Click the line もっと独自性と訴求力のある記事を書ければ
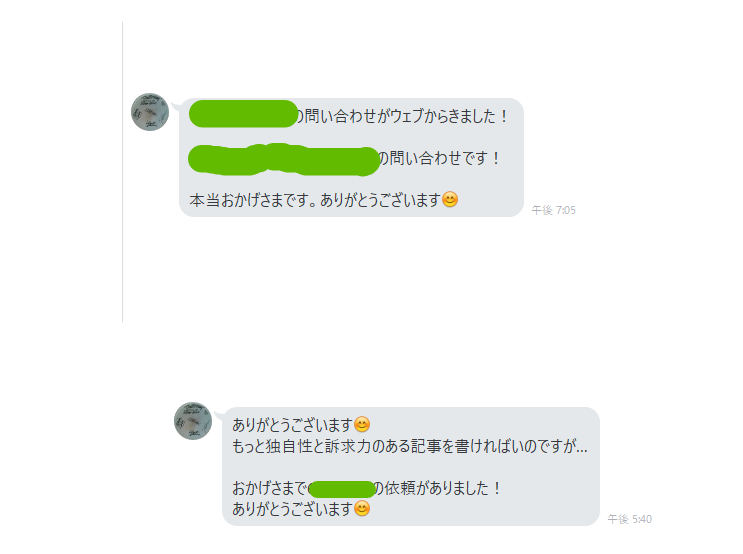Viewport: 743px width, 554px height. coord(409,446)
